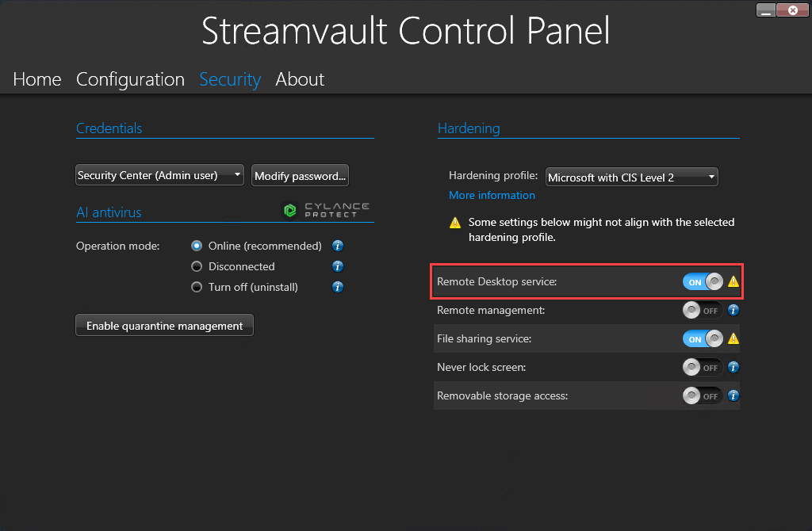Open the More information link
The height and width of the screenshot is (531, 812).
tap(492, 195)
